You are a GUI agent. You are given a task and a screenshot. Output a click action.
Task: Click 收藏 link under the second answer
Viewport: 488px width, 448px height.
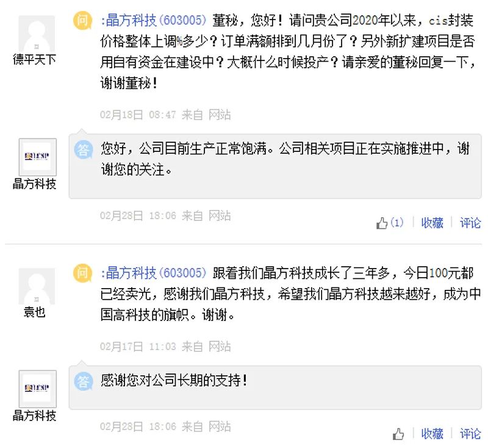pos(432,434)
